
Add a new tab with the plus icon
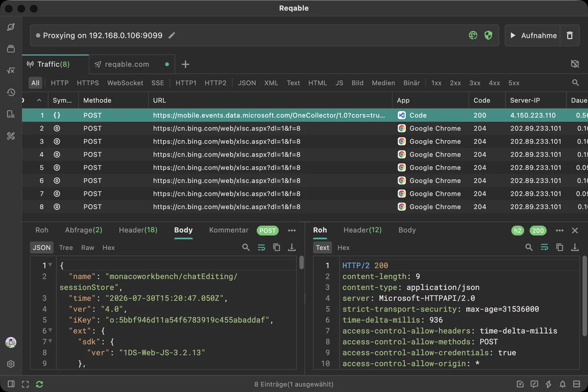coord(185,64)
